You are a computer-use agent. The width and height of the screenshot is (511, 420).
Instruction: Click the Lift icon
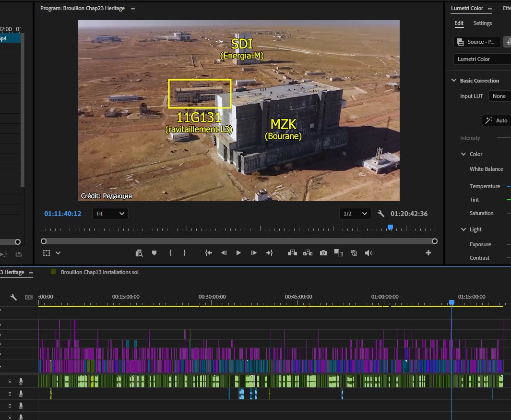point(292,253)
